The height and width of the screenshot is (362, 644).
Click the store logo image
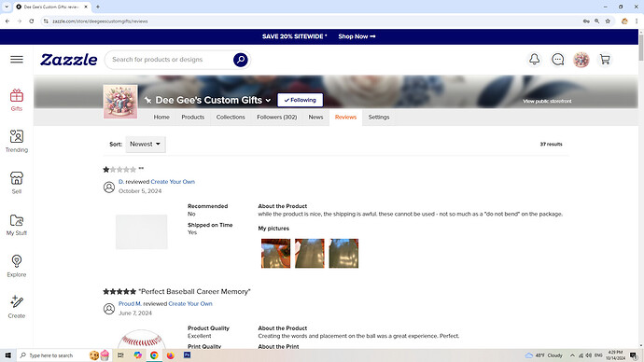click(120, 102)
